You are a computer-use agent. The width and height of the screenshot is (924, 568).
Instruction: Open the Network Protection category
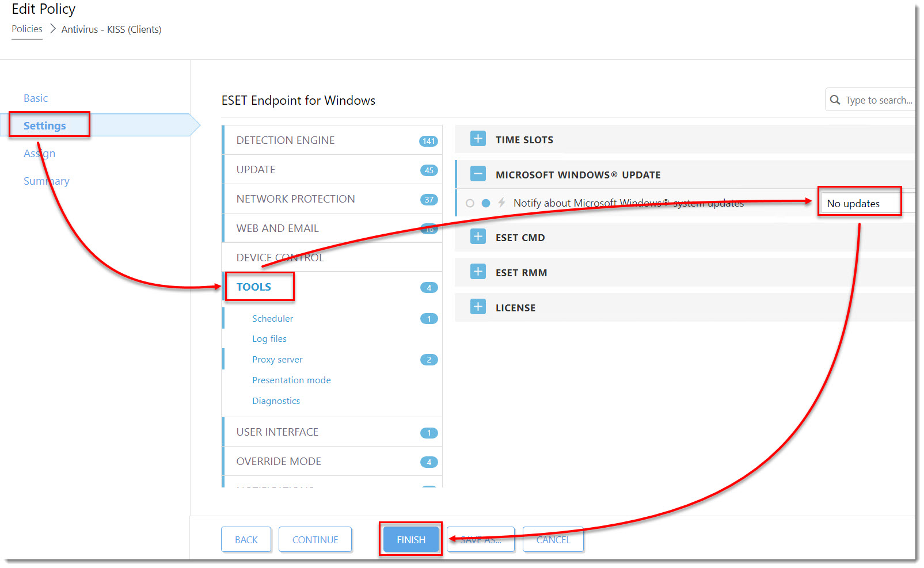[x=332, y=199]
